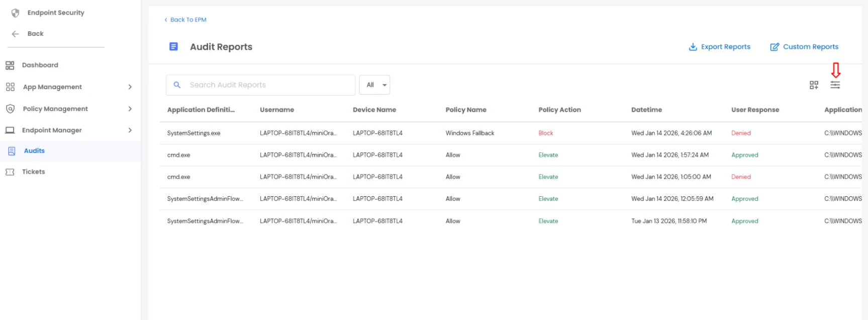Click Elevate action in 11:58:10 PM row
Screen dimensions: 868x320
click(548, 221)
